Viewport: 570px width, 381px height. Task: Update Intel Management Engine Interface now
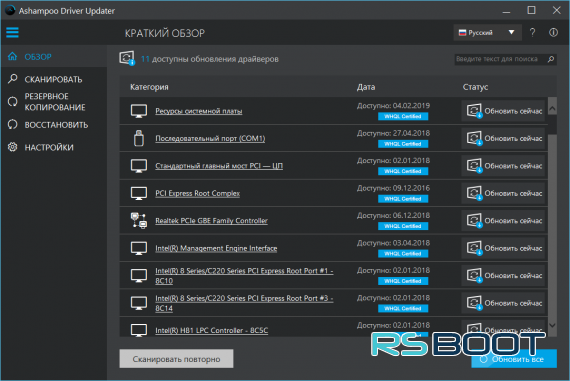click(x=504, y=248)
